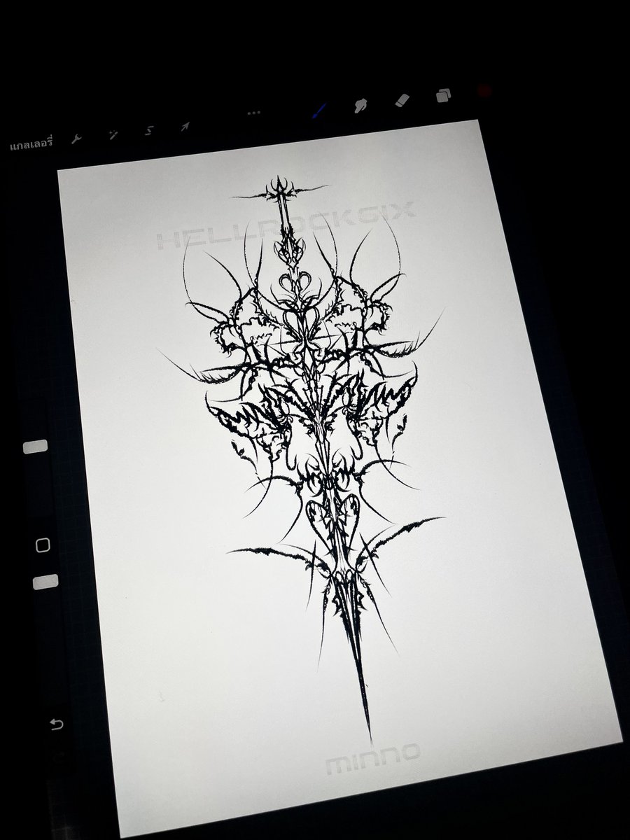Tap the square Modify button in sidebar
This screenshot has width=630, height=840.
43,545
